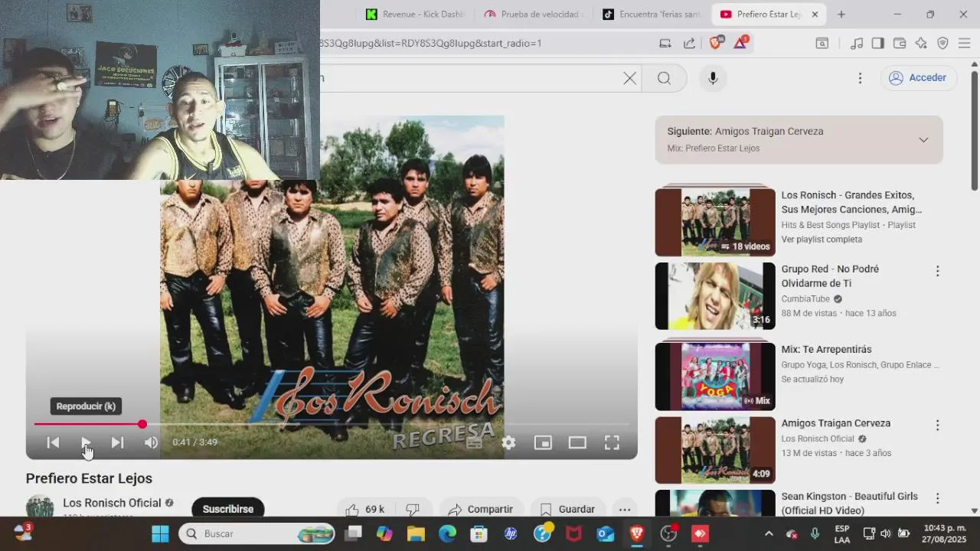This screenshot has height=551, width=980.
Task: Open Brave playlist music note icon
Action: (x=857, y=43)
